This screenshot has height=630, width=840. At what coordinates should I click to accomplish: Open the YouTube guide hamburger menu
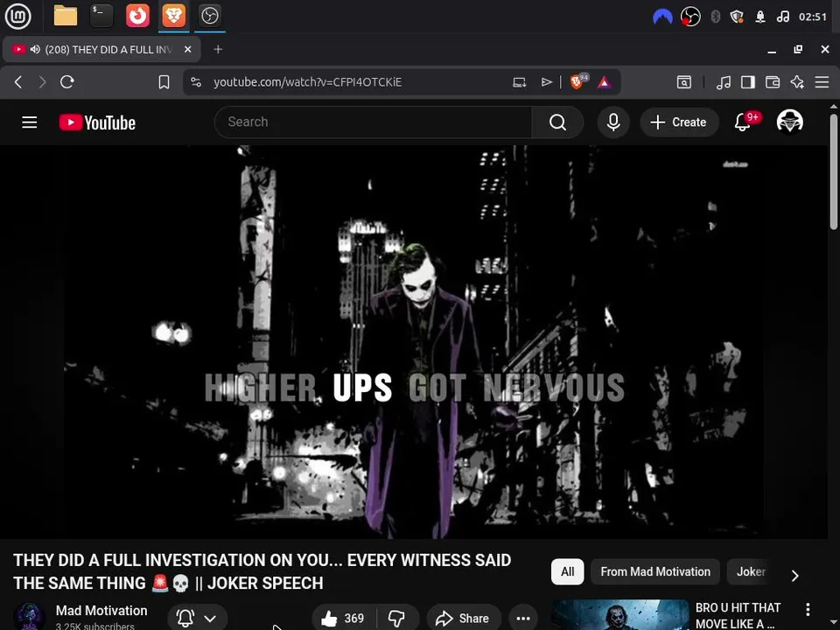pos(30,122)
